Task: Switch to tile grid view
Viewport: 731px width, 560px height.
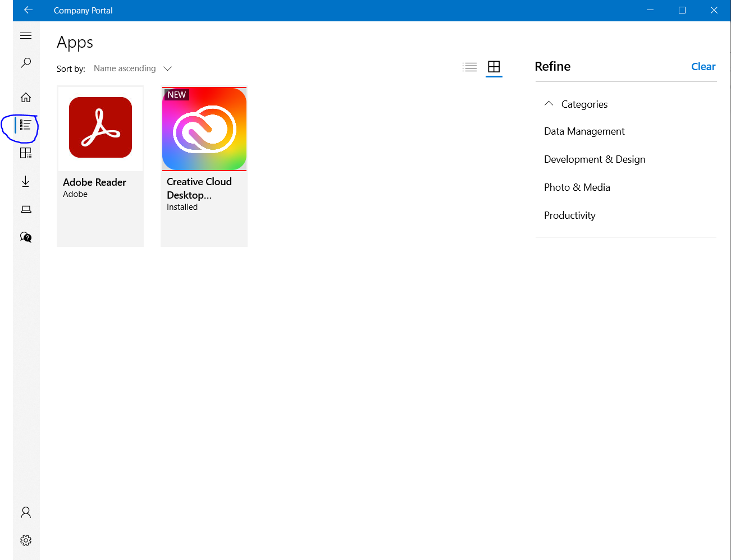Action: pos(494,67)
